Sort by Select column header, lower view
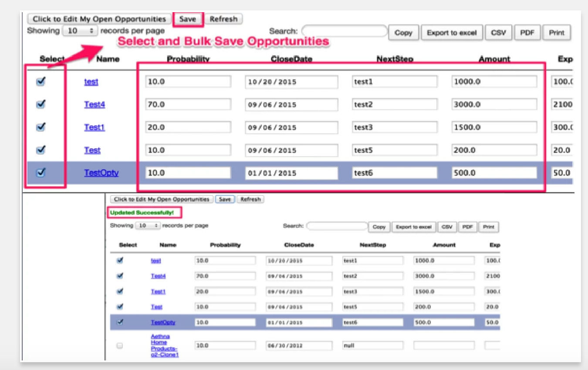This screenshot has width=588, height=370. pyautogui.click(x=128, y=245)
